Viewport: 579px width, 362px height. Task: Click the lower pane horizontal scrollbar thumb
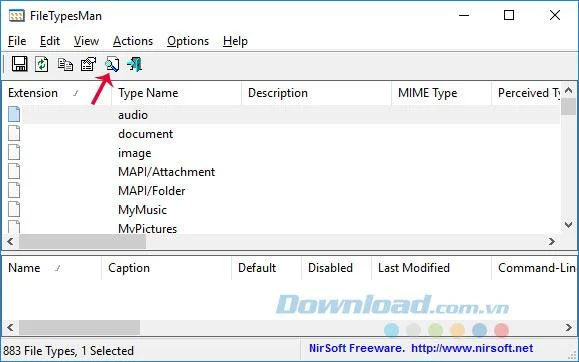point(79,327)
